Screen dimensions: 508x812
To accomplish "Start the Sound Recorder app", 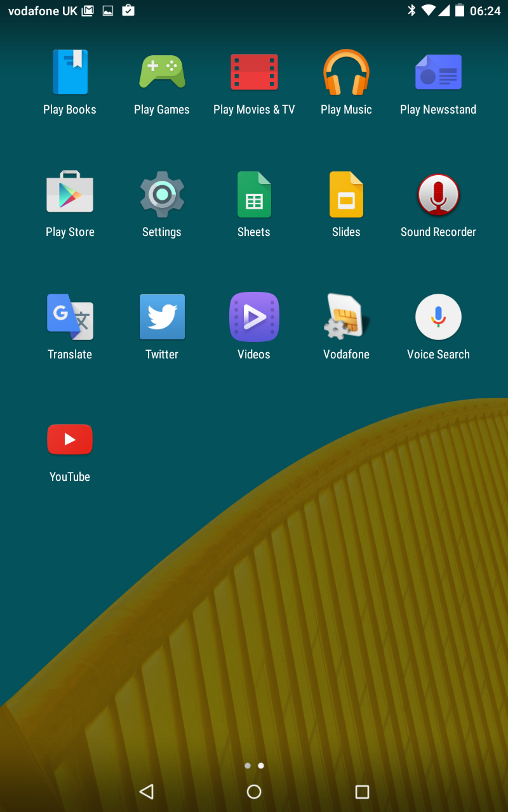I will click(x=438, y=206).
